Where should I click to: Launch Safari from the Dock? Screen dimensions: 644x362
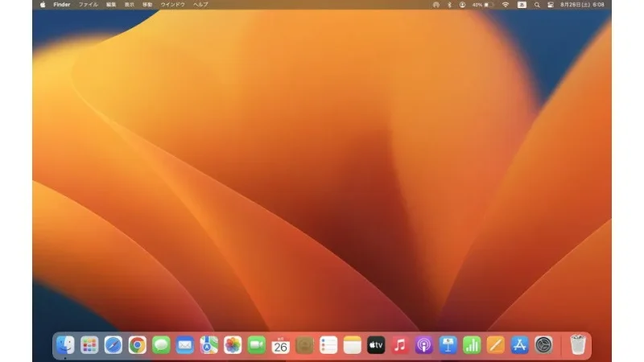114,345
